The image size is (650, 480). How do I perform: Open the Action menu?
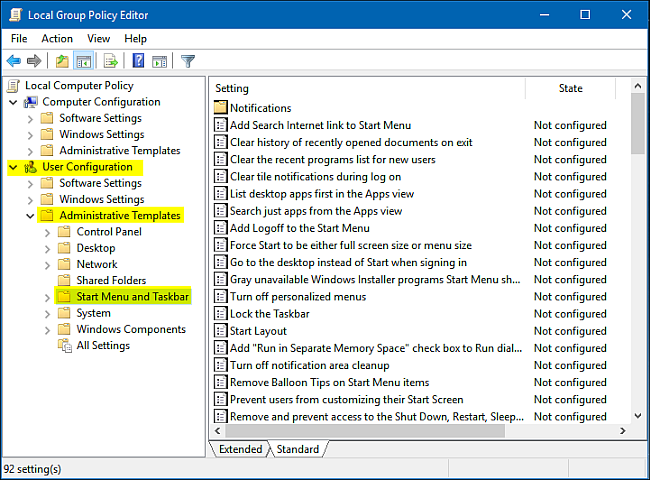(x=57, y=39)
